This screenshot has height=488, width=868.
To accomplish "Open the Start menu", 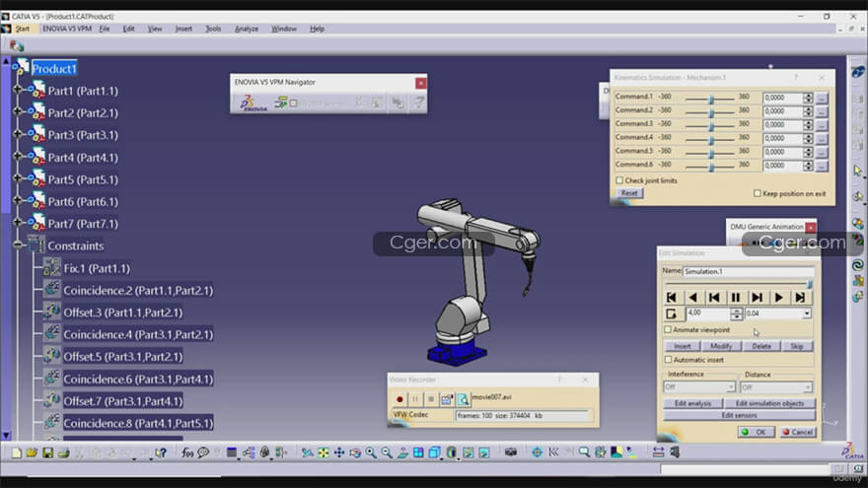I will click(x=22, y=29).
